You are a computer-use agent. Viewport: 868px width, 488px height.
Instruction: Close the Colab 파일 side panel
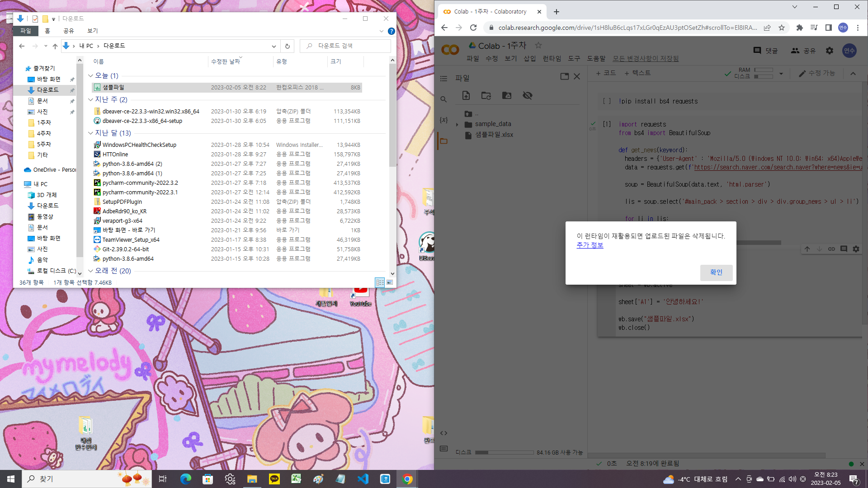click(577, 76)
